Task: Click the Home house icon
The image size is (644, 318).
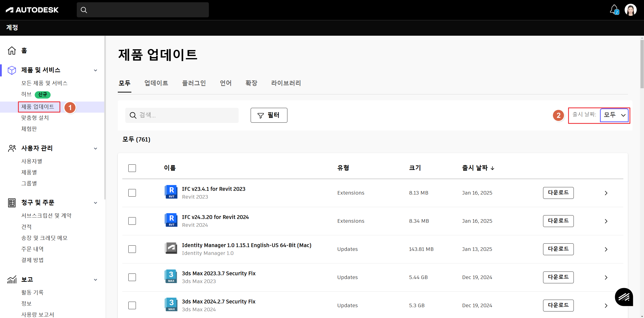Action: (12, 51)
